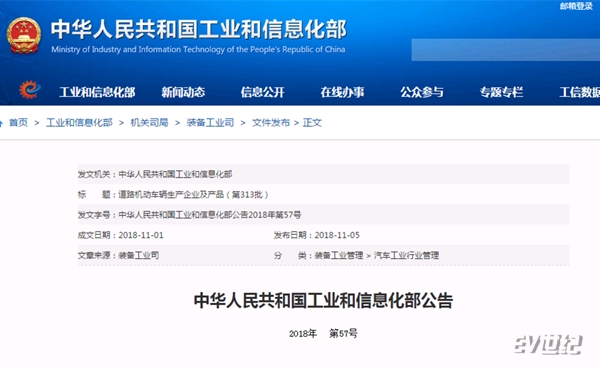Select the 在线办事 menu item
The height and width of the screenshot is (369, 600).
(x=342, y=92)
